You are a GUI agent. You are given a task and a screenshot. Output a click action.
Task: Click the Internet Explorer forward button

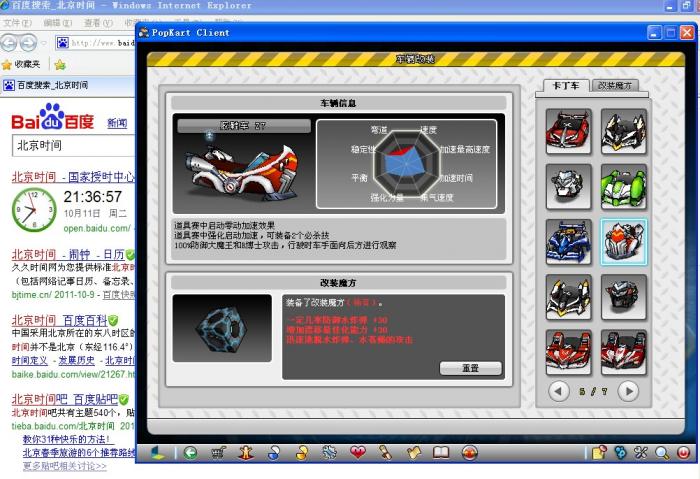pos(29,43)
